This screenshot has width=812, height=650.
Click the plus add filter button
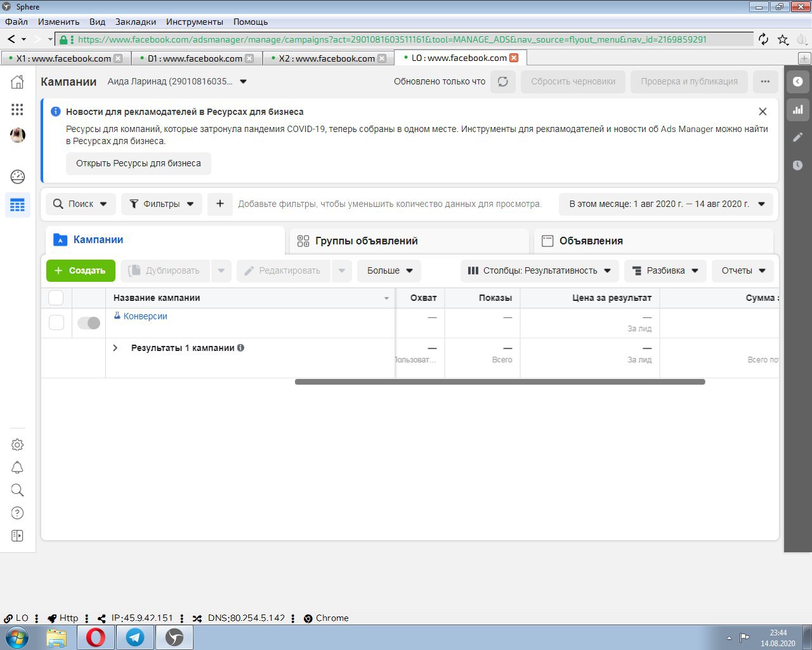(x=220, y=204)
